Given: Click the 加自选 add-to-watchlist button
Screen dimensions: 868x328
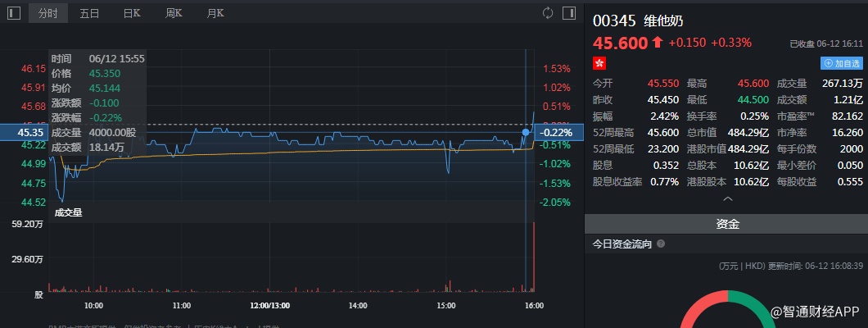Looking at the screenshot, I should [842, 63].
